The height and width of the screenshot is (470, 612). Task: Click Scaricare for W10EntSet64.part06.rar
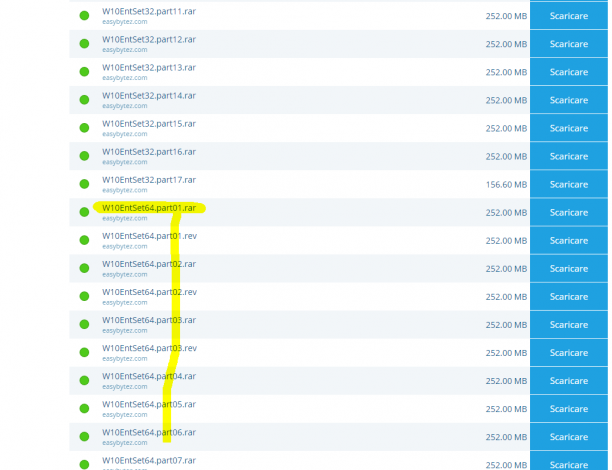pyautogui.click(x=569, y=437)
